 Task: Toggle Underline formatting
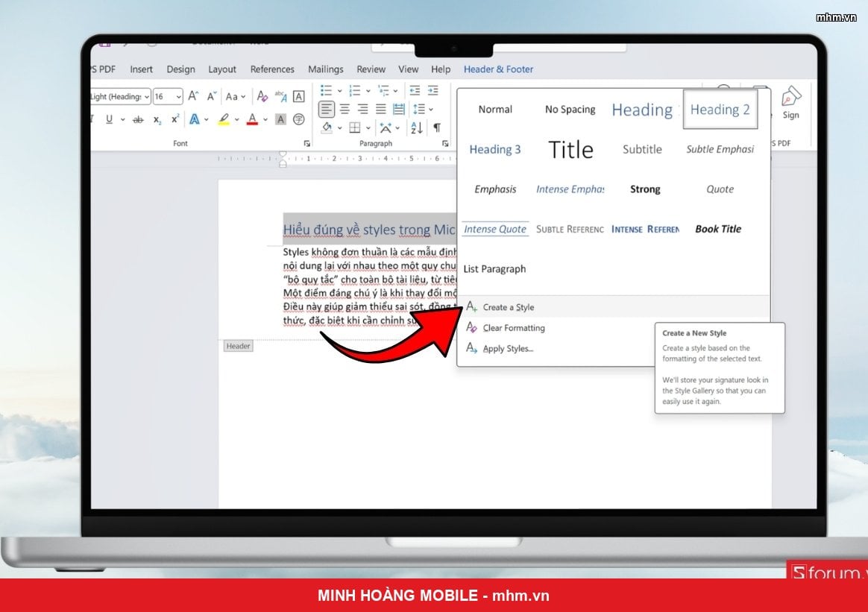click(x=109, y=119)
